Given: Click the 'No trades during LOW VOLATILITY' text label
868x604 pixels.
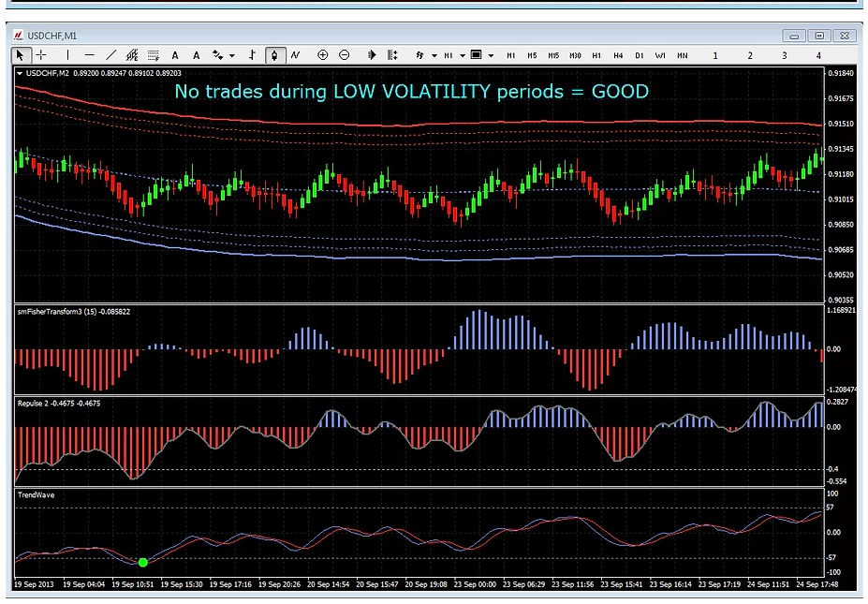Looking at the screenshot, I should (x=412, y=92).
